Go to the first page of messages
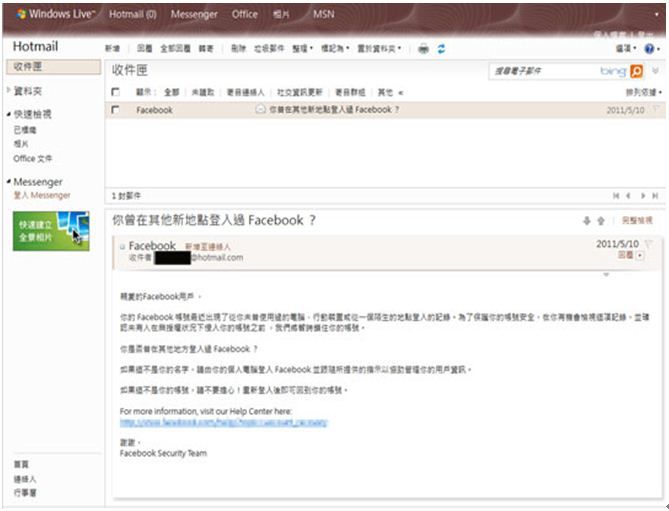669x511 pixels. [x=616, y=196]
